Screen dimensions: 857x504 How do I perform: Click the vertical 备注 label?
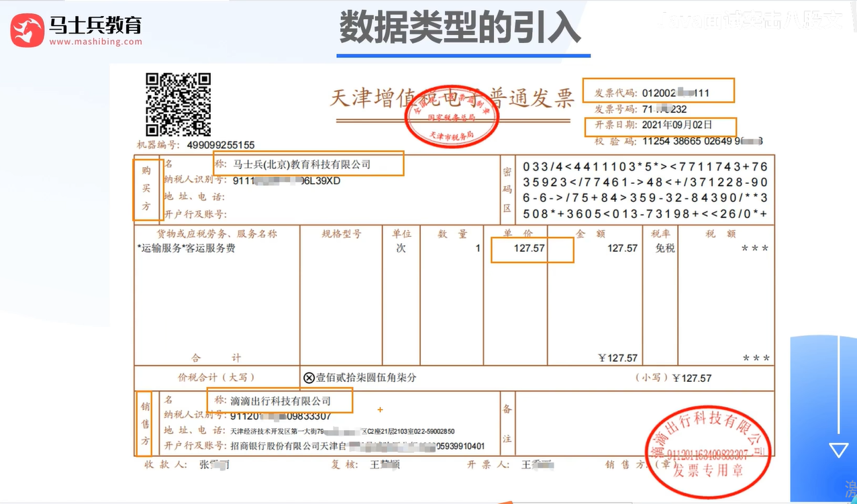click(507, 423)
